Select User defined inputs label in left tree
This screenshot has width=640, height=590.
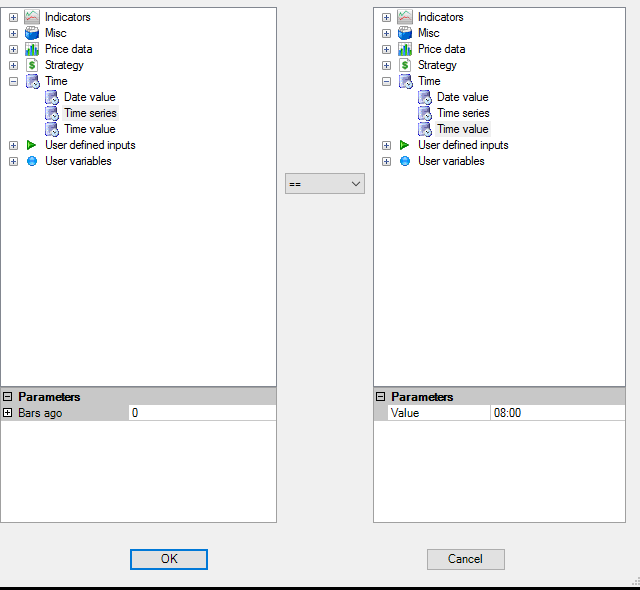90,145
